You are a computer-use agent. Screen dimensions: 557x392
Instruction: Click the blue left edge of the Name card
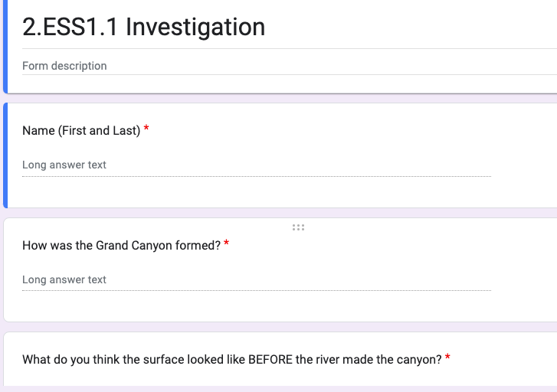coord(5,155)
